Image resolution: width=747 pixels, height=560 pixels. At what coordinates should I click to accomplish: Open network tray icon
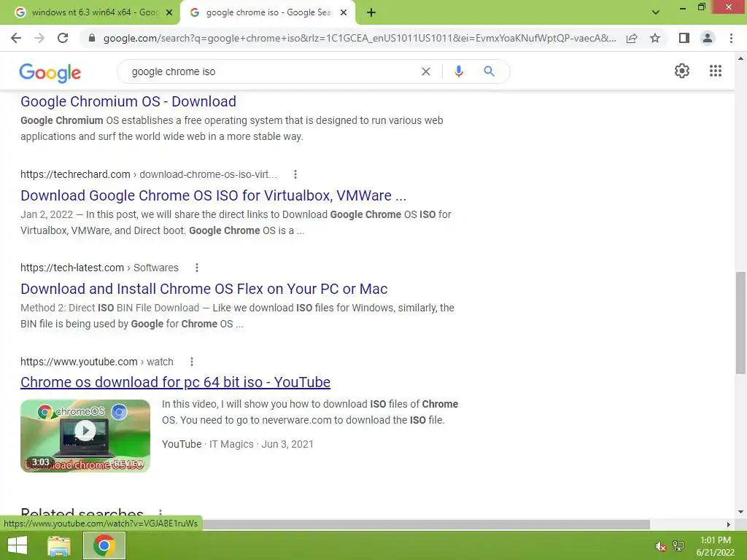coord(678,546)
